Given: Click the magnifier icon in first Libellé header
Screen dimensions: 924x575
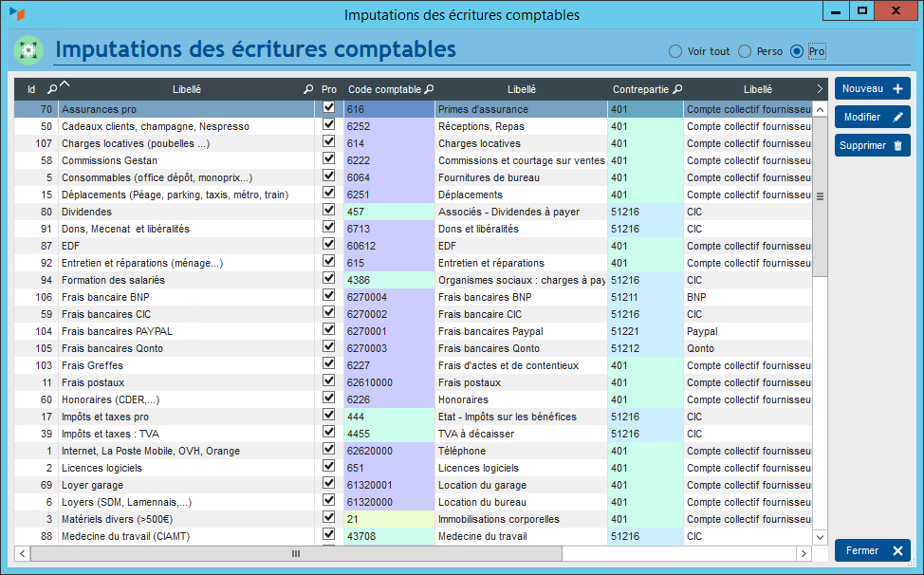Looking at the screenshot, I should pyautogui.click(x=307, y=89).
